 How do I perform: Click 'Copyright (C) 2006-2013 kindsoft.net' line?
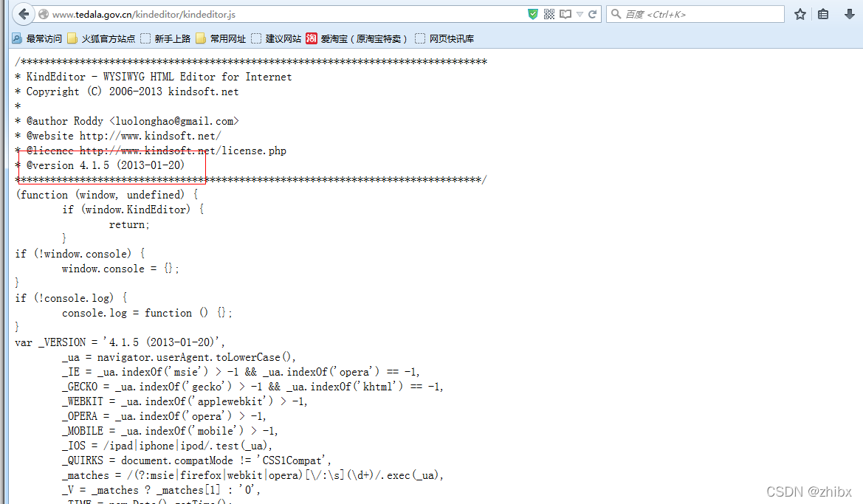(x=127, y=92)
